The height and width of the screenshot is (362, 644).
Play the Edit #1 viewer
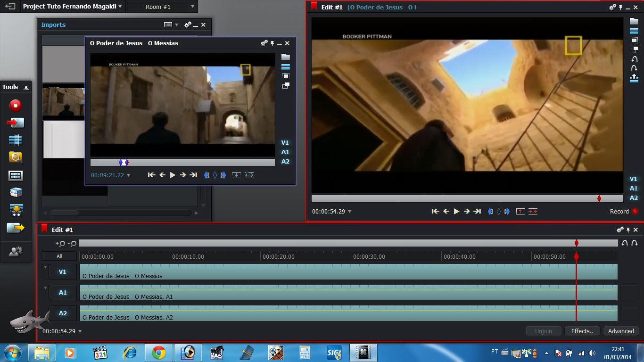pos(456,211)
